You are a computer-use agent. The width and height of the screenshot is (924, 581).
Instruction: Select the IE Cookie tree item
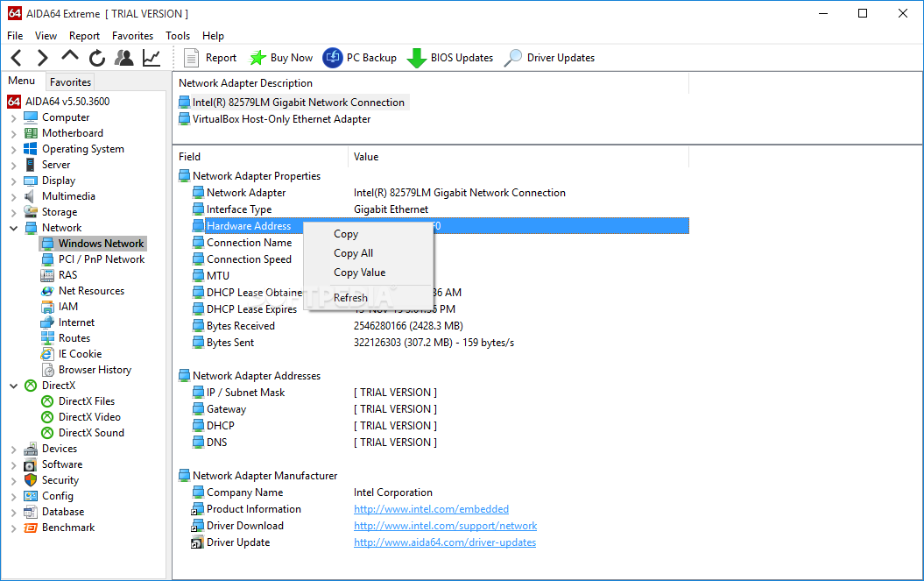coord(71,354)
